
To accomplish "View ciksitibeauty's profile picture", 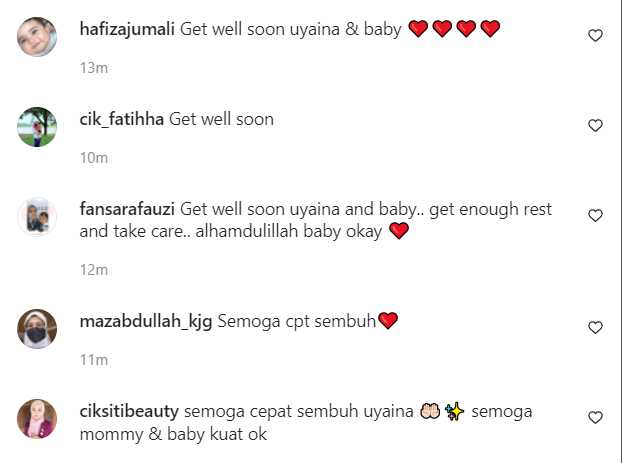I will (37, 419).
